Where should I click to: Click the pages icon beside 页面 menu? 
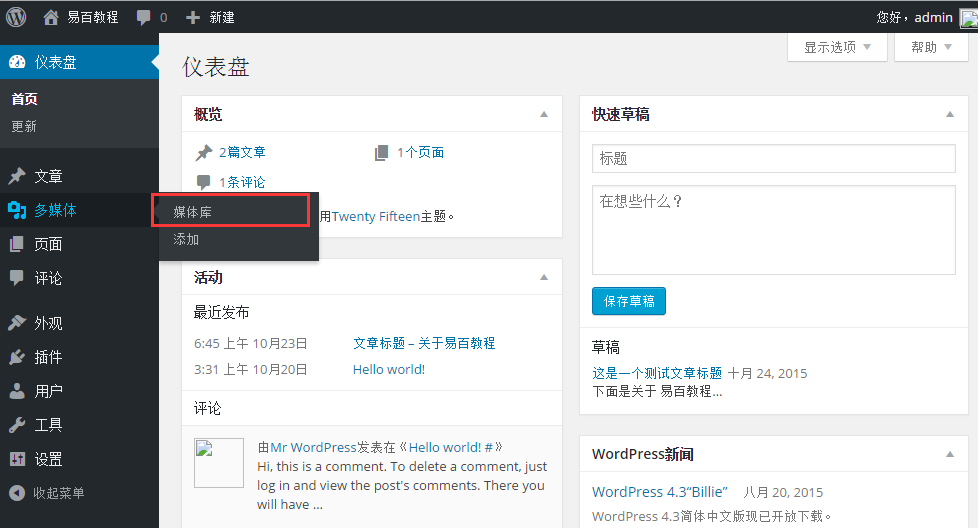pyautogui.click(x=17, y=244)
